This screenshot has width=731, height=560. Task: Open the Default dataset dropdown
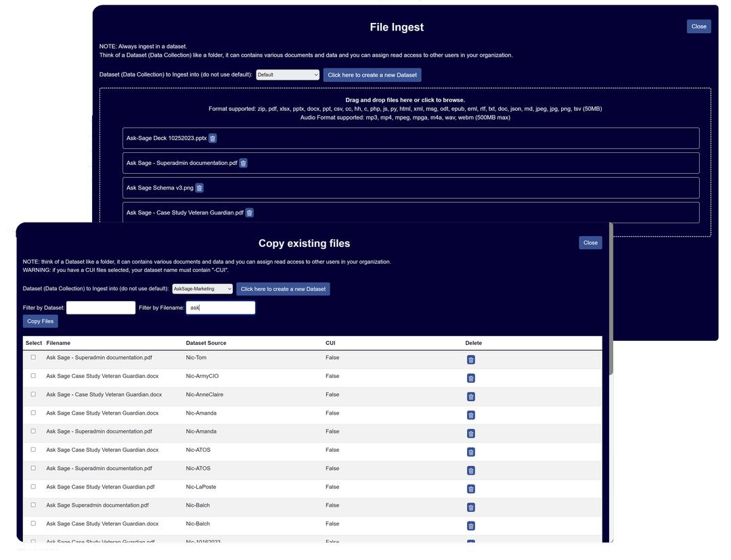coord(287,75)
